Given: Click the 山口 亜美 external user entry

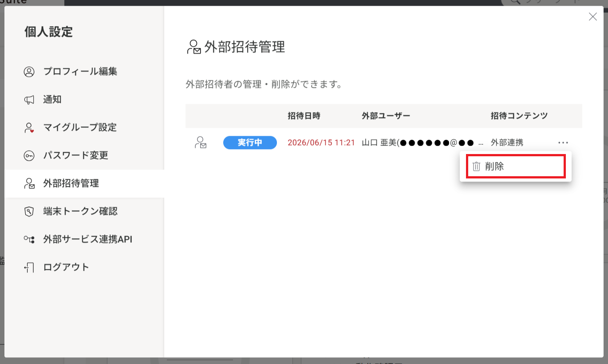Looking at the screenshot, I should [422, 142].
